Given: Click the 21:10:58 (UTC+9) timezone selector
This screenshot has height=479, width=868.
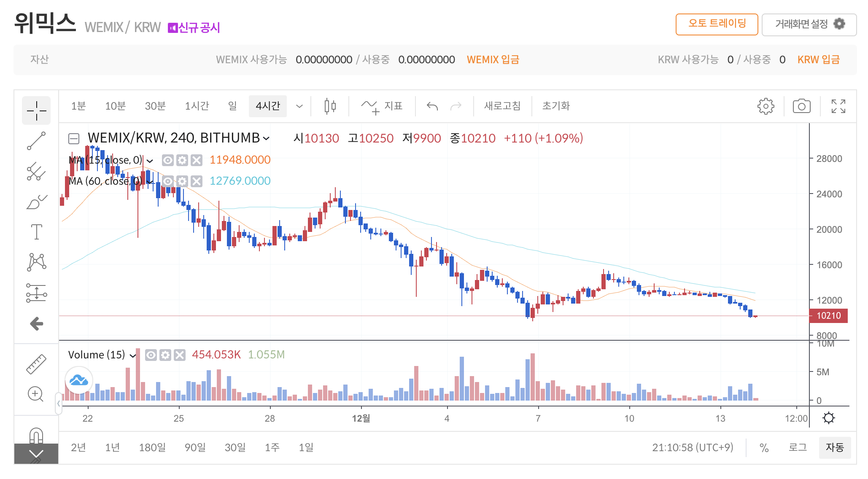Looking at the screenshot, I should (693, 447).
